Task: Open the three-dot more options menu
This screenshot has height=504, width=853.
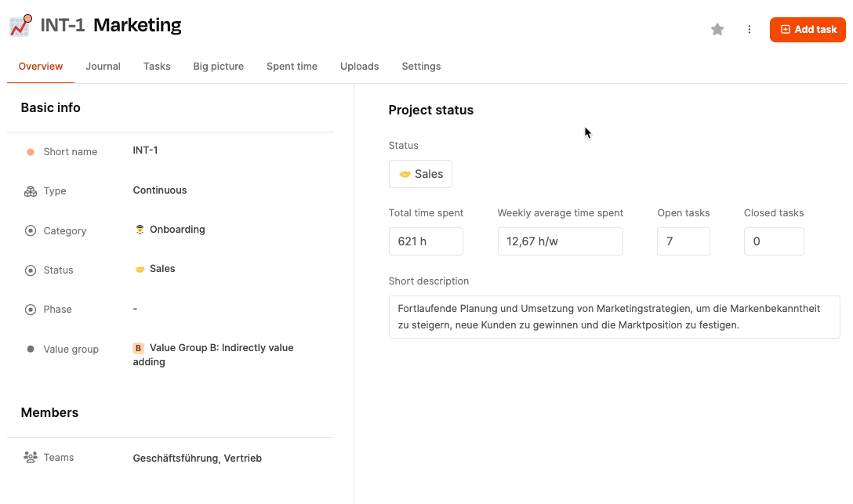Action: (750, 30)
